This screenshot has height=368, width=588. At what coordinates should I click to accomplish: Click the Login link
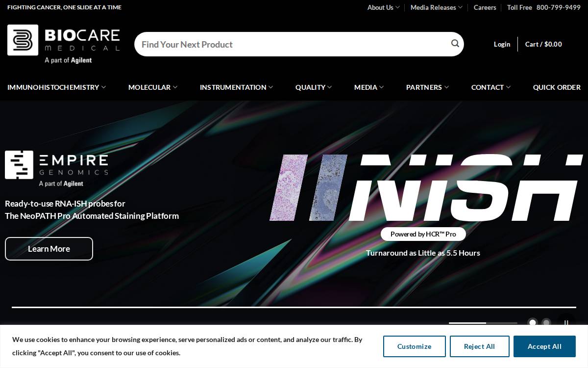pyautogui.click(x=502, y=44)
